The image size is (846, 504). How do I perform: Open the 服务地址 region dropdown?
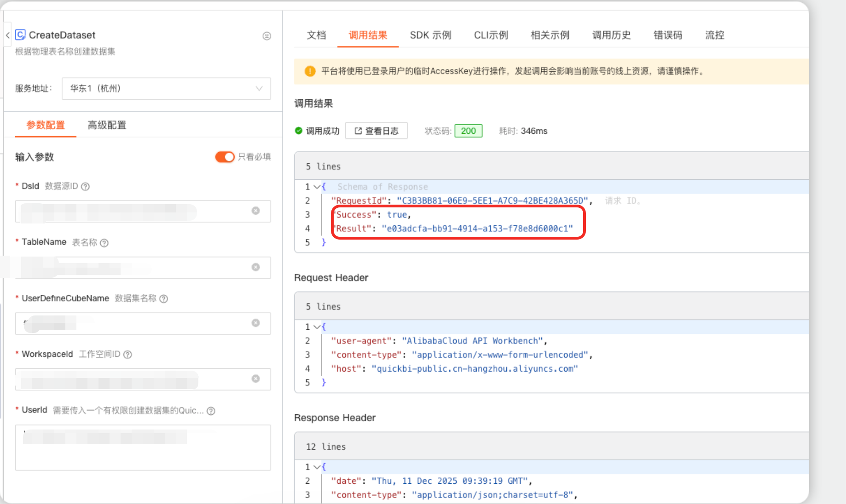coord(166,88)
